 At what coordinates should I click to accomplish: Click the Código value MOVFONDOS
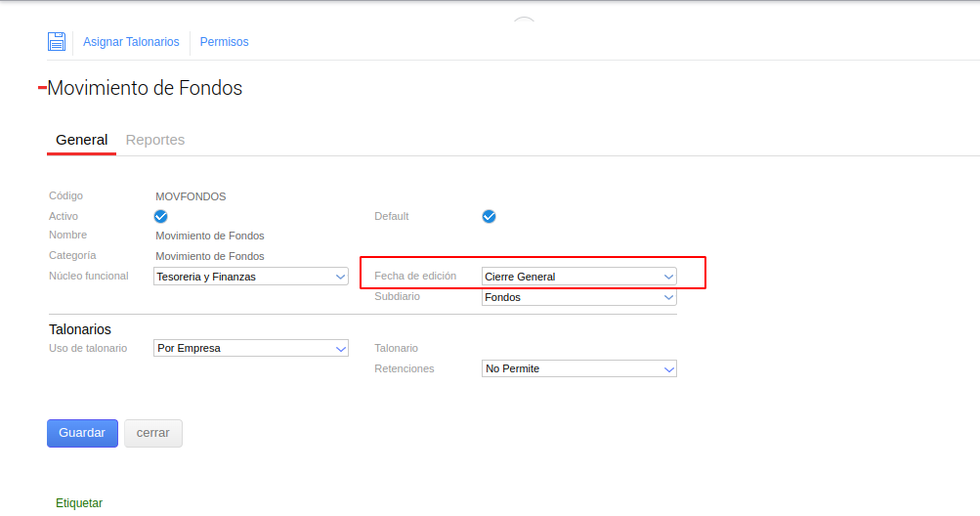tap(191, 196)
